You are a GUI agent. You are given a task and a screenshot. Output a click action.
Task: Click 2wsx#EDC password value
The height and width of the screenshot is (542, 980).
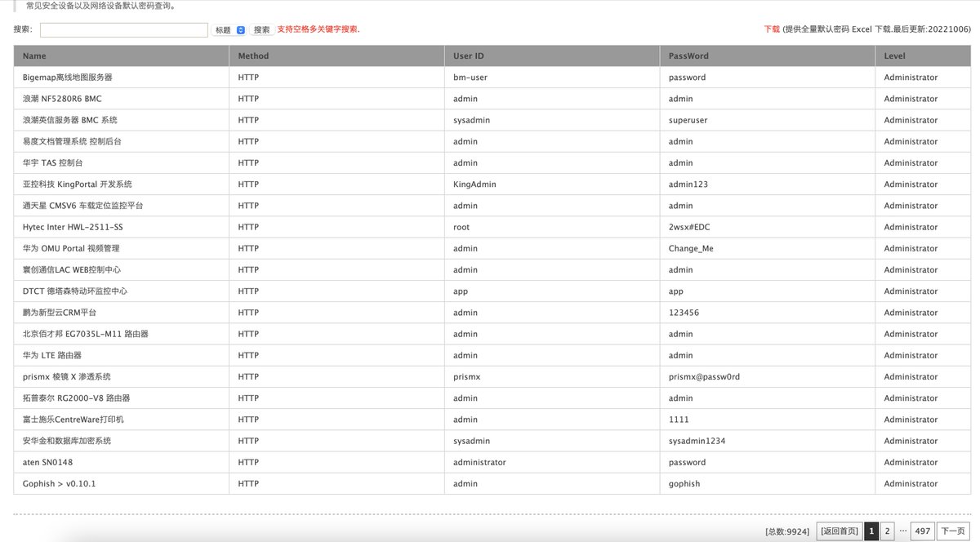689,227
